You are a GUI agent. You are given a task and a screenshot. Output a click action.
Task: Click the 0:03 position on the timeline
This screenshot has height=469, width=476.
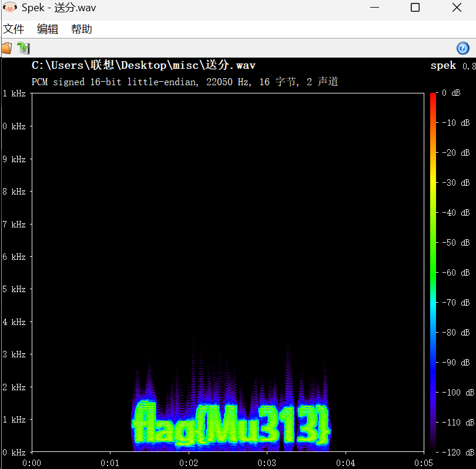click(267, 463)
